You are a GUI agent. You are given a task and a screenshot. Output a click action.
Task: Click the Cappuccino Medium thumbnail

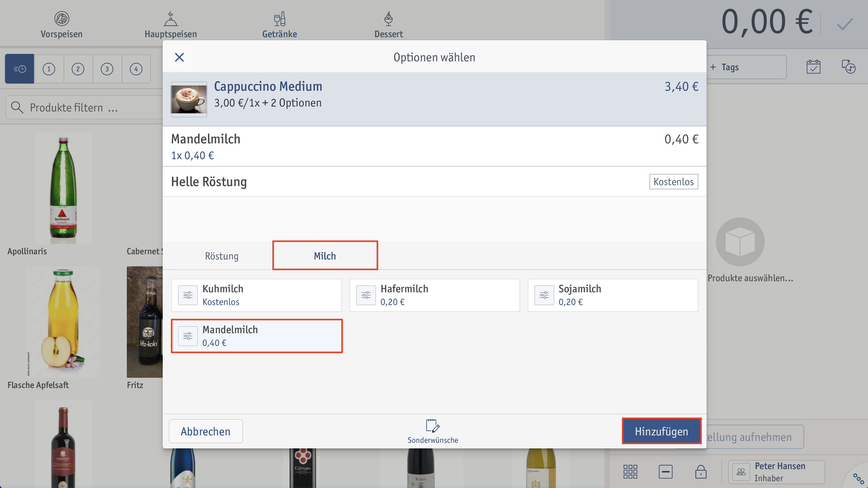[x=189, y=99]
